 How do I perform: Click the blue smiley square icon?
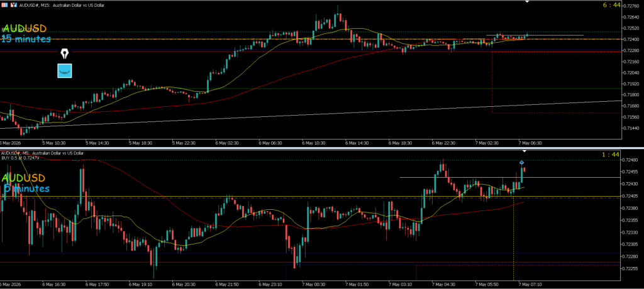[65, 70]
